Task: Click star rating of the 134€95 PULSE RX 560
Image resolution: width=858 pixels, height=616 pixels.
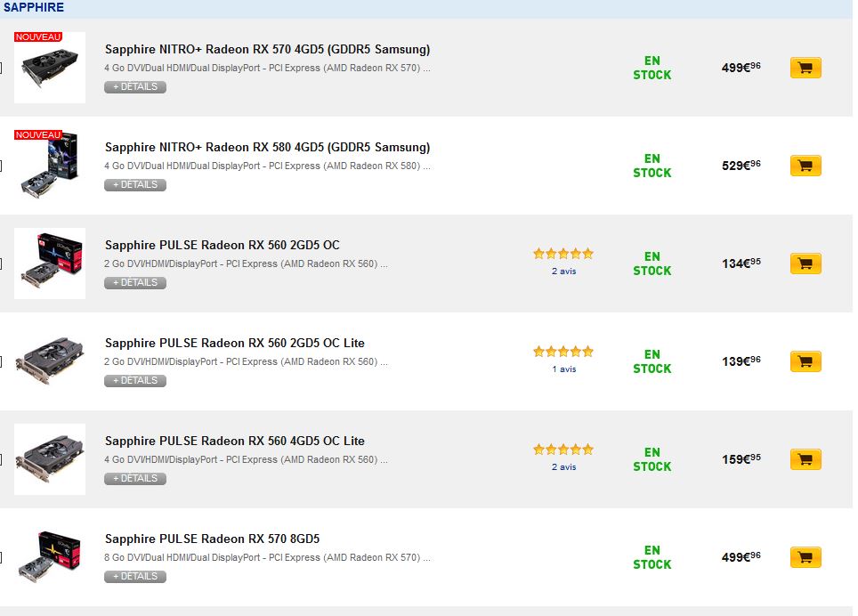Action: pyautogui.click(x=563, y=254)
